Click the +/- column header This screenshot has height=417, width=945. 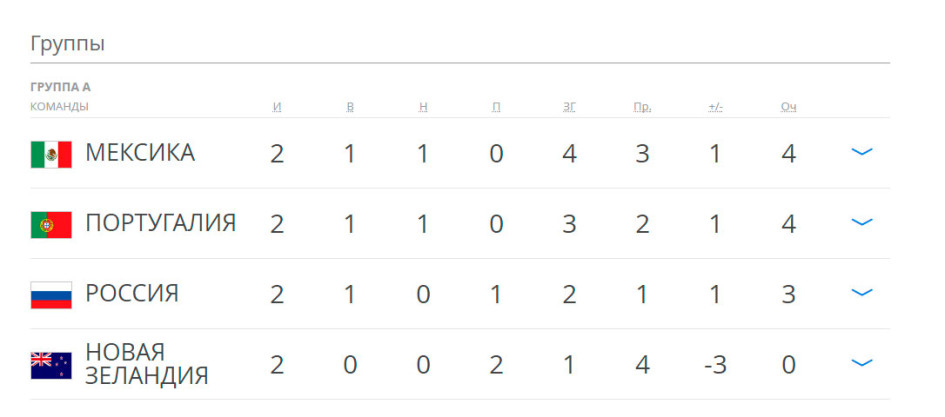(715, 107)
